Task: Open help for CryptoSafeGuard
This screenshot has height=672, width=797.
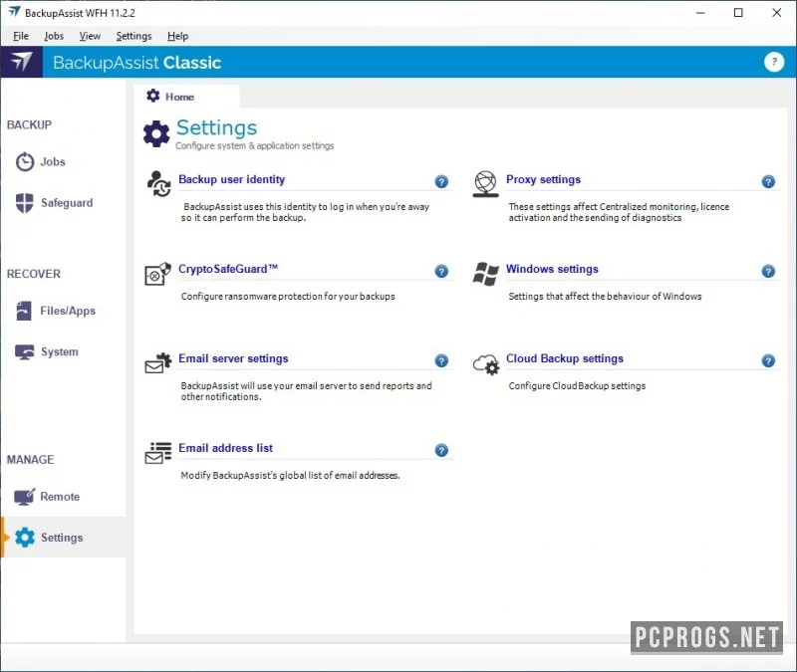Action: pos(441,271)
